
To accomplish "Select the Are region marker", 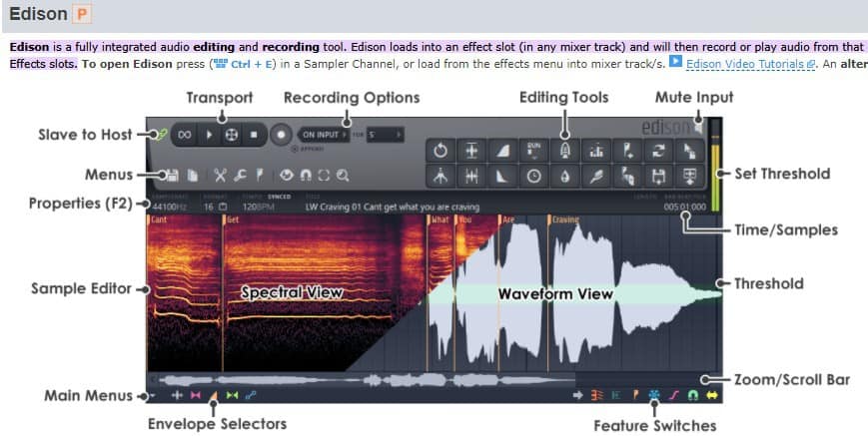I will (x=507, y=219).
